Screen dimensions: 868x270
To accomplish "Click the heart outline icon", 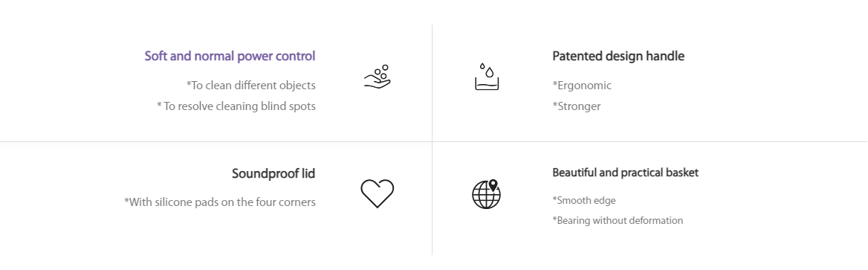I will point(377,193).
